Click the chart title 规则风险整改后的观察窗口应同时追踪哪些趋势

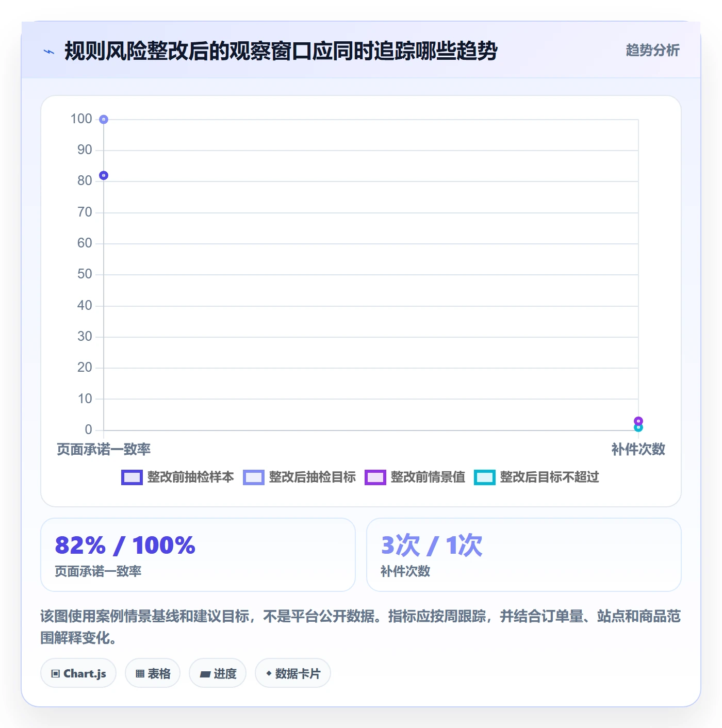[x=281, y=51]
